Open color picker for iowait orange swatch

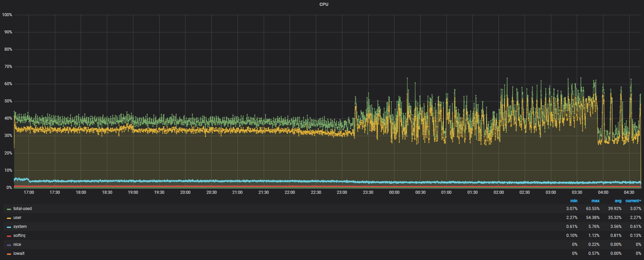[x=9, y=254]
